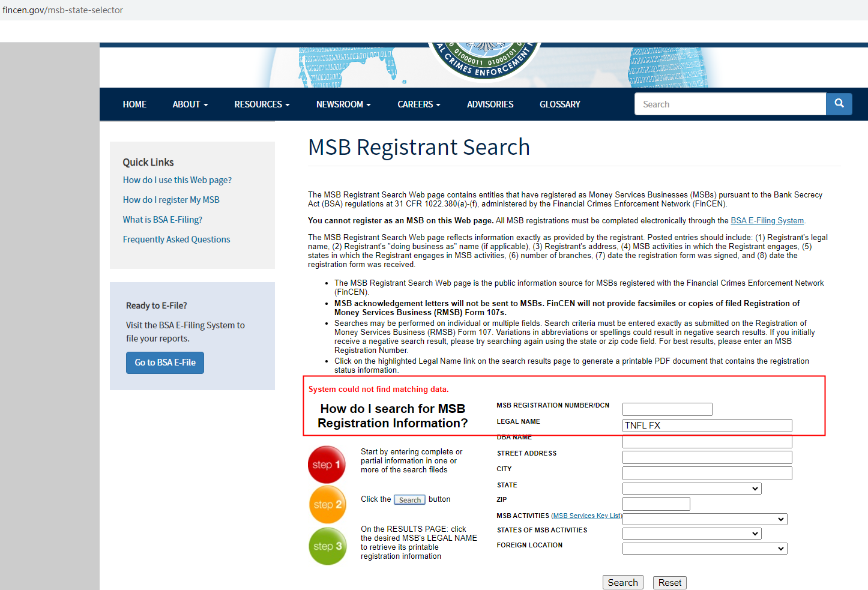The height and width of the screenshot is (590, 868).
Task: Focus the MSB Registration Number/DCN field
Action: (x=668, y=409)
